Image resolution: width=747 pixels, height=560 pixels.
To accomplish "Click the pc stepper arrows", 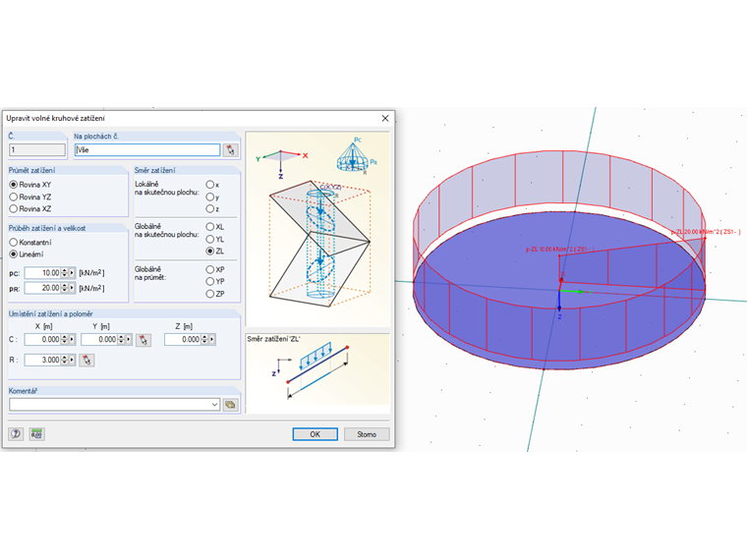I will pyautogui.click(x=64, y=273).
